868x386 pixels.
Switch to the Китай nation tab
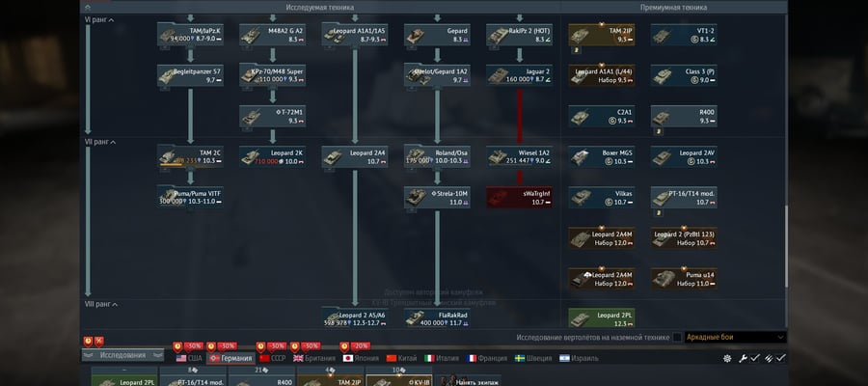click(401, 358)
